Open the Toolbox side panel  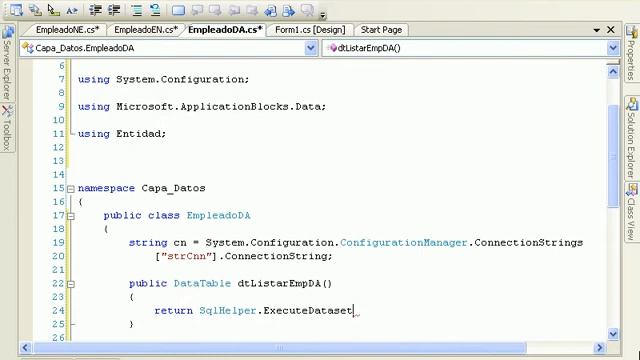point(7,128)
